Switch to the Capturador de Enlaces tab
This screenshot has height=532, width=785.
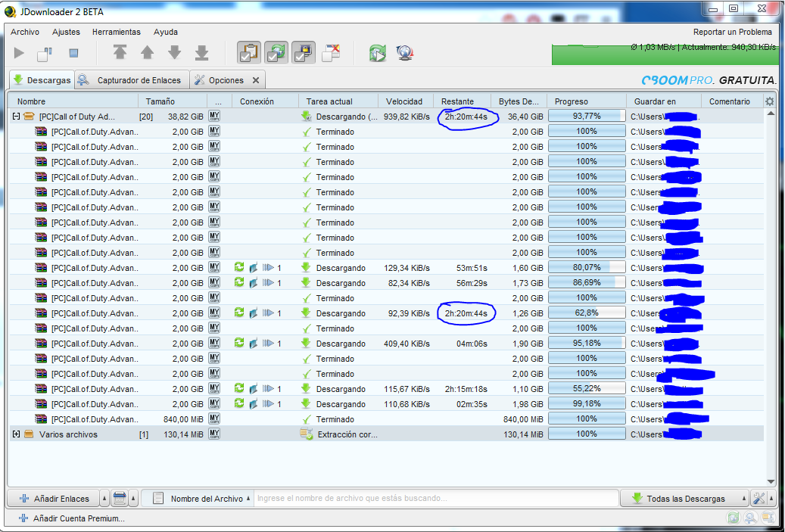(132, 80)
